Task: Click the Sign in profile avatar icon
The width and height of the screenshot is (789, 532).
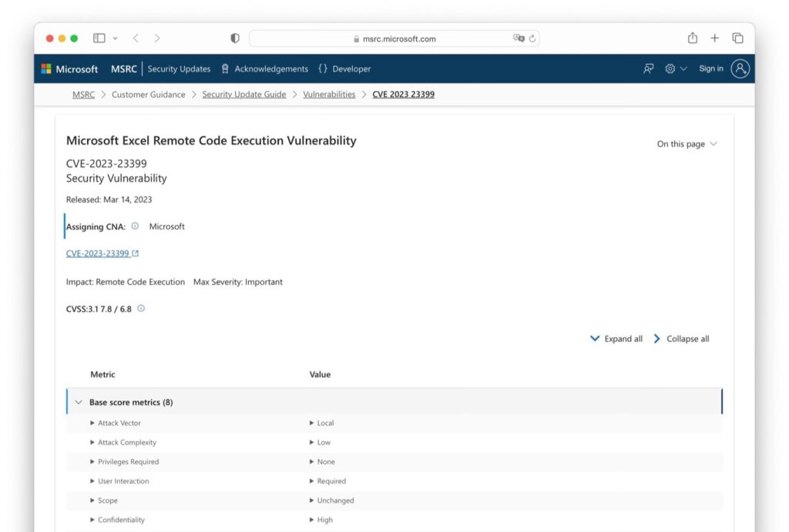Action: pyautogui.click(x=740, y=69)
